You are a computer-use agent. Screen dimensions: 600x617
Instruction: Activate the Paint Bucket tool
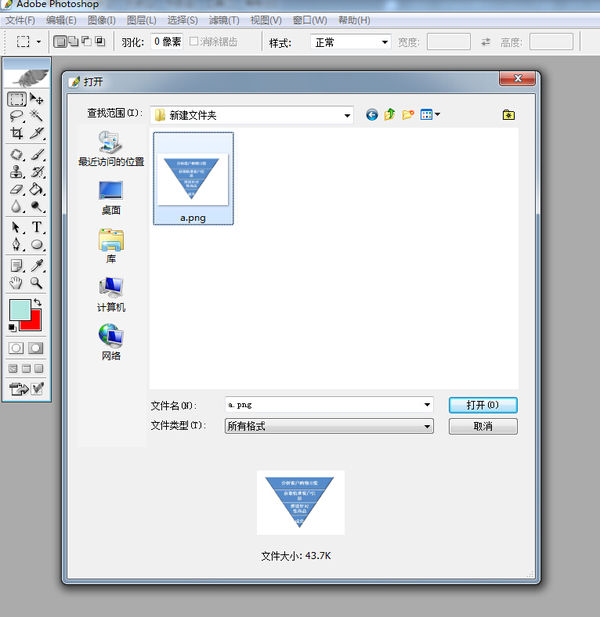pos(37,189)
